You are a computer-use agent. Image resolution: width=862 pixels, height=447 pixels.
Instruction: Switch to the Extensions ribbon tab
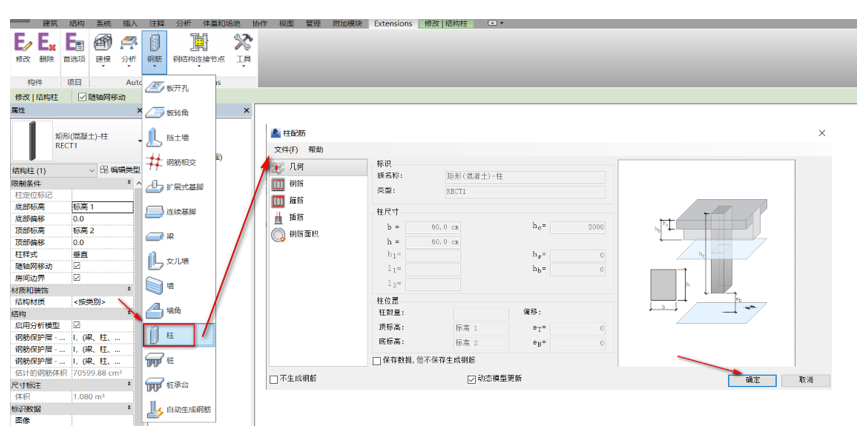pyautogui.click(x=392, y=22)
